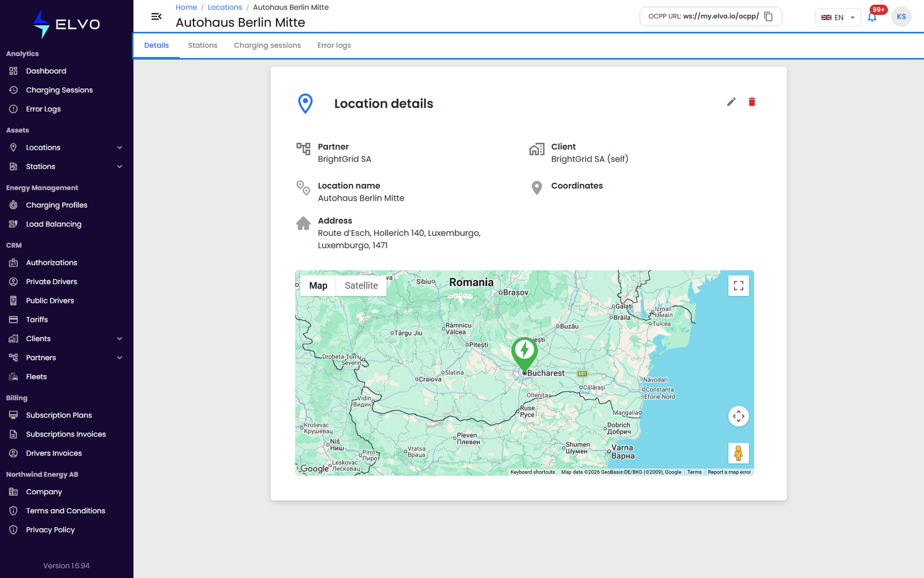Click the Charging Sessions history icon
The width and height of the screenshot is (924, 578).
13,90
